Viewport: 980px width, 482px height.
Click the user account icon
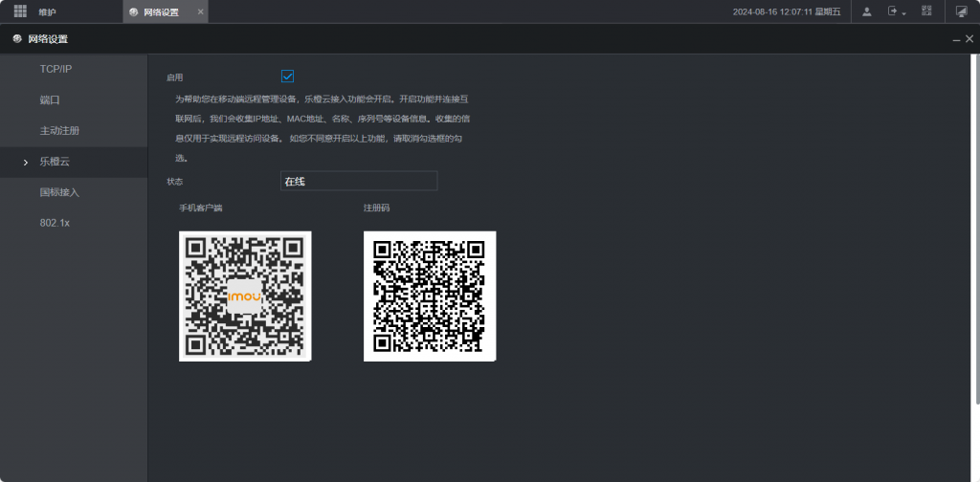866,11
